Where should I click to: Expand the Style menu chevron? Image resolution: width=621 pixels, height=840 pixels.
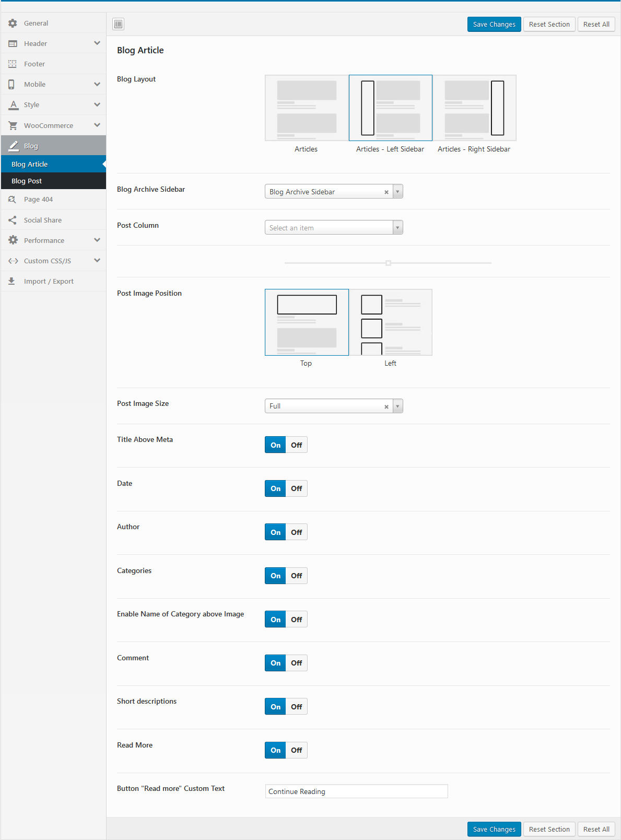pos(97,104)
